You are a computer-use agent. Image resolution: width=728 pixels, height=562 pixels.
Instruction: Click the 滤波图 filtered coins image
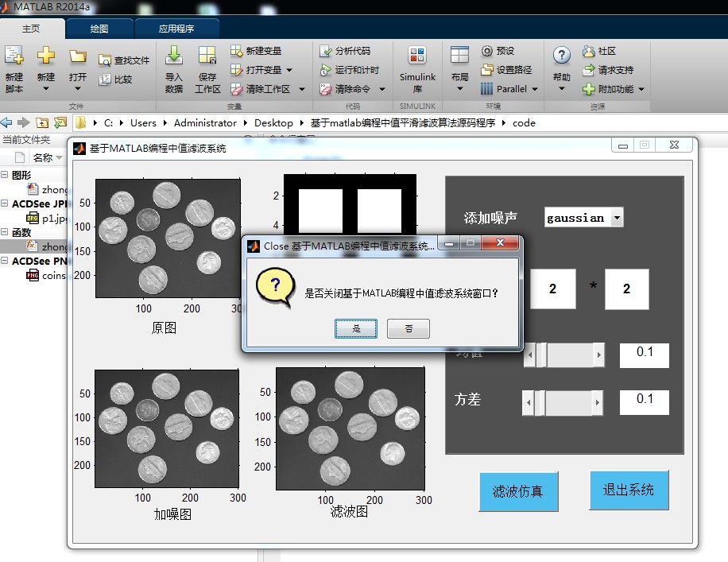[350, 428]
